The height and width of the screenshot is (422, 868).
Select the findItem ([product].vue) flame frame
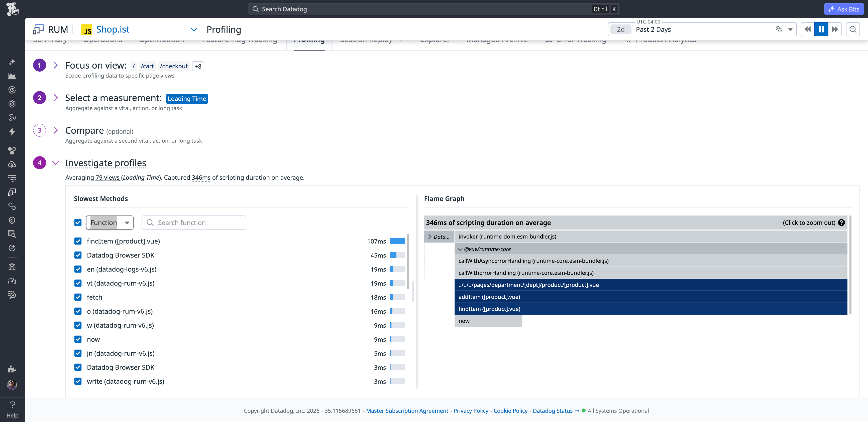click(x=651, y=309)
